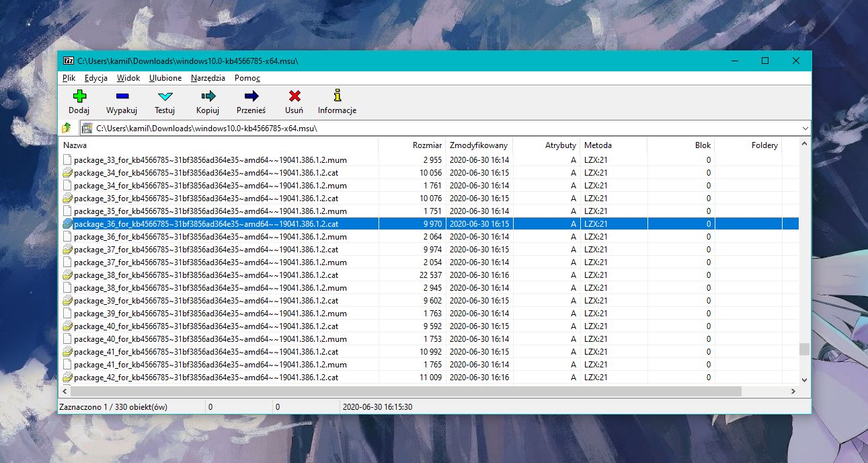Click the Wypakuj (extract) minus icon
868x463 pixels.
122,96
